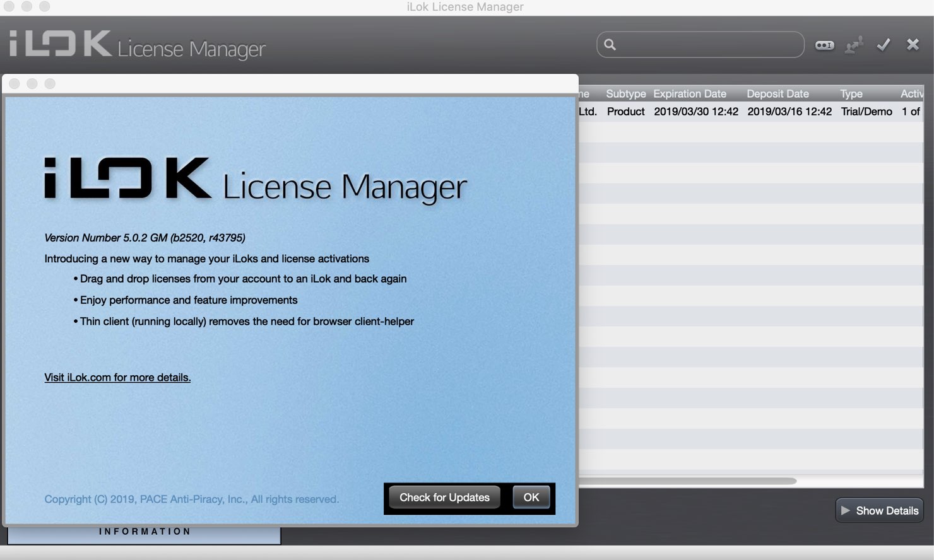
Task: Click the horizontal scrollbar of the license table
Action: coord(687,481)
